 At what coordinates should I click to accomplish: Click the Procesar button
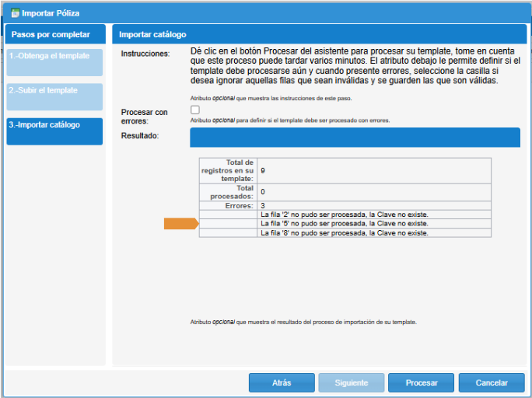click(421, 383)
